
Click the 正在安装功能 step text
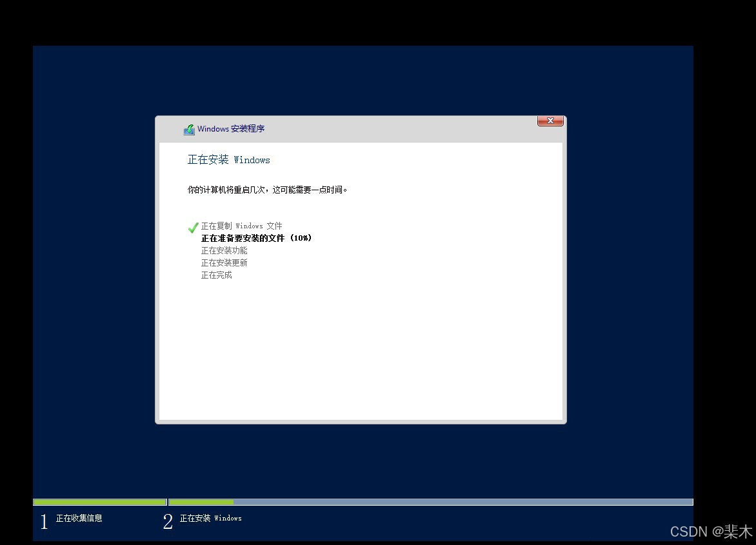pos(224,251)
